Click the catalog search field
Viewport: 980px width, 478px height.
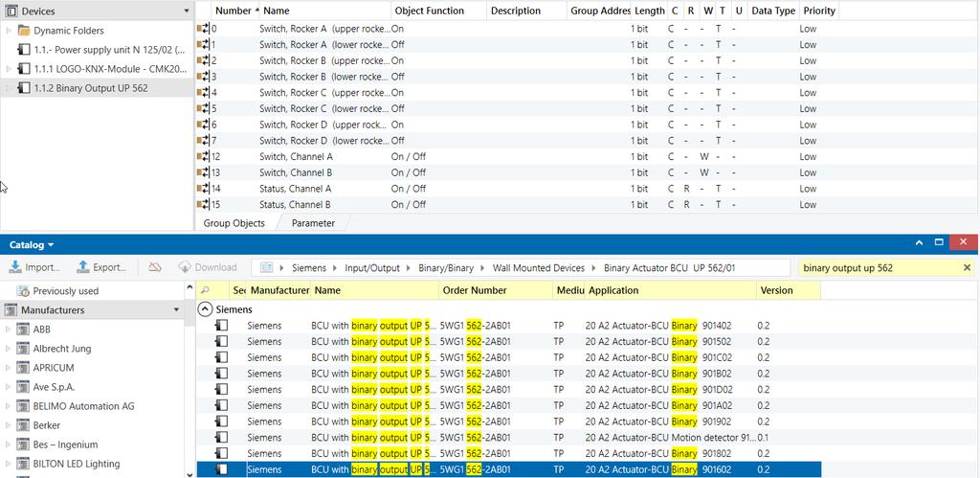(x=880, y=268)
